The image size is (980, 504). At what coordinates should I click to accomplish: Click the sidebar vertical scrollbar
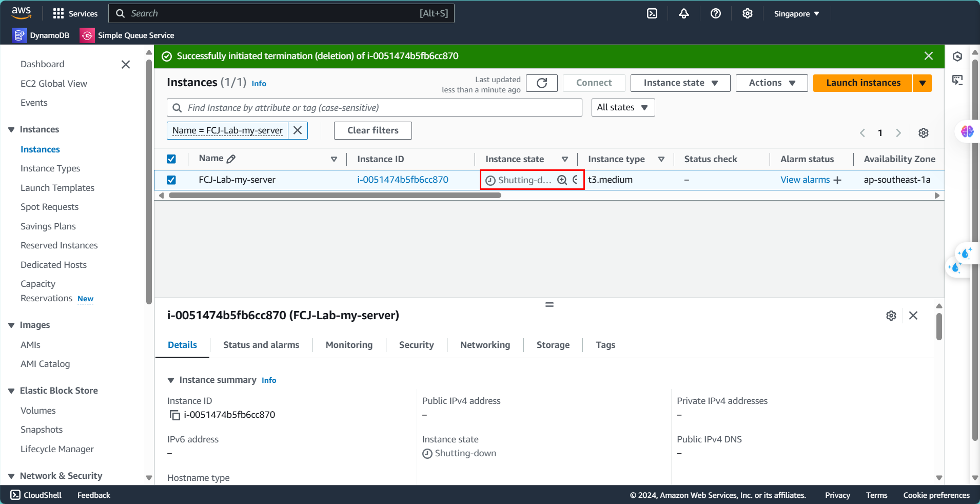149,182
